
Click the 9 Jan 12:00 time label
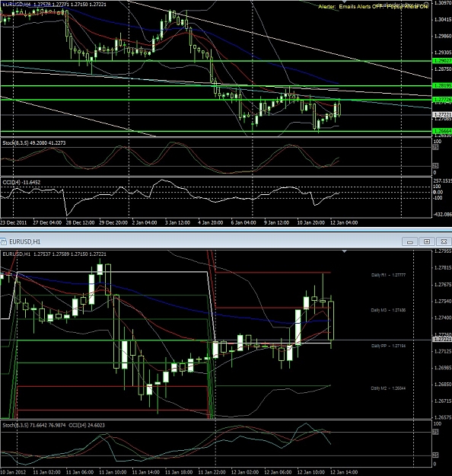pyautogui.click(x=276, y=222)
